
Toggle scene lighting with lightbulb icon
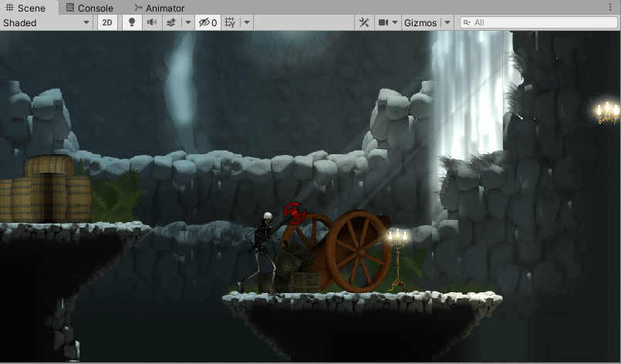point(132,22)
